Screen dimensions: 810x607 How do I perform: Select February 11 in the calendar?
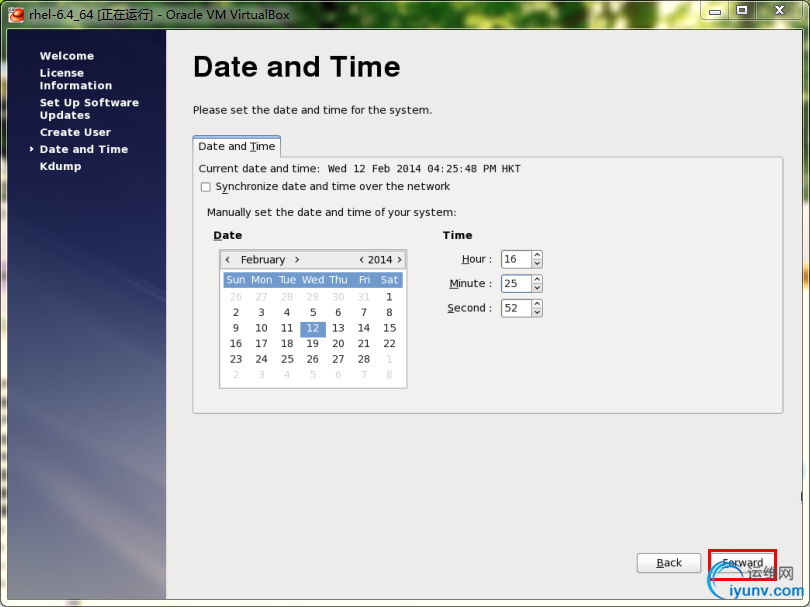tap(287, 328)
